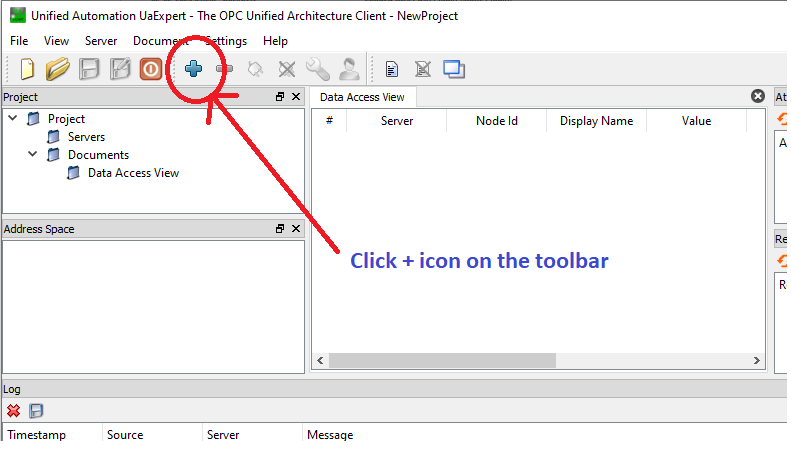Select the Documents folder in project tree
The width and height of the screenshot is (791, 454).
tap(98, 155)
